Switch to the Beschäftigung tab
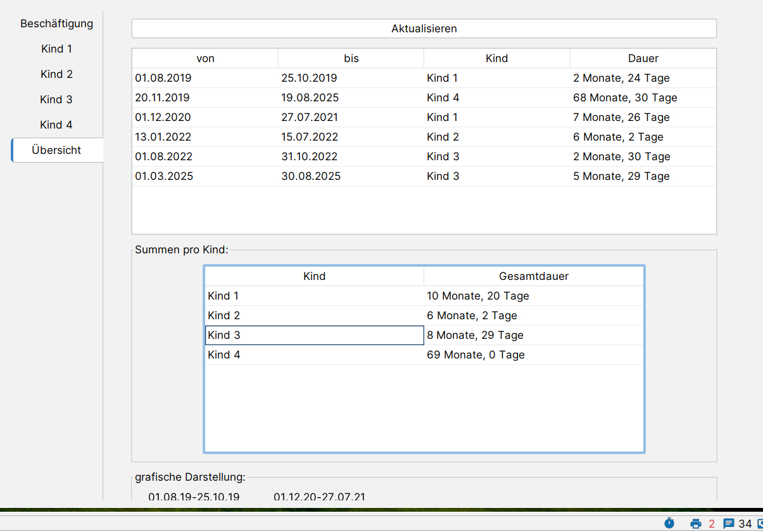 (57, 23)
